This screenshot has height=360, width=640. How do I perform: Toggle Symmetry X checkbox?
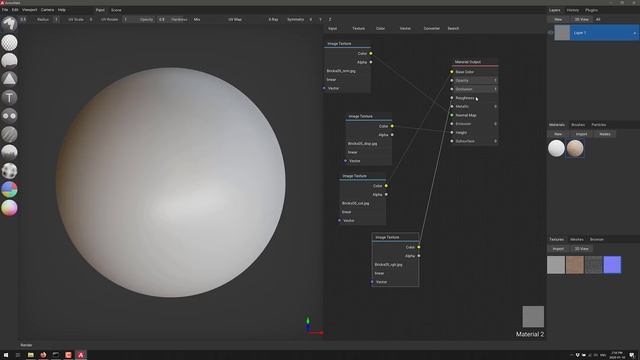[311, 19]
